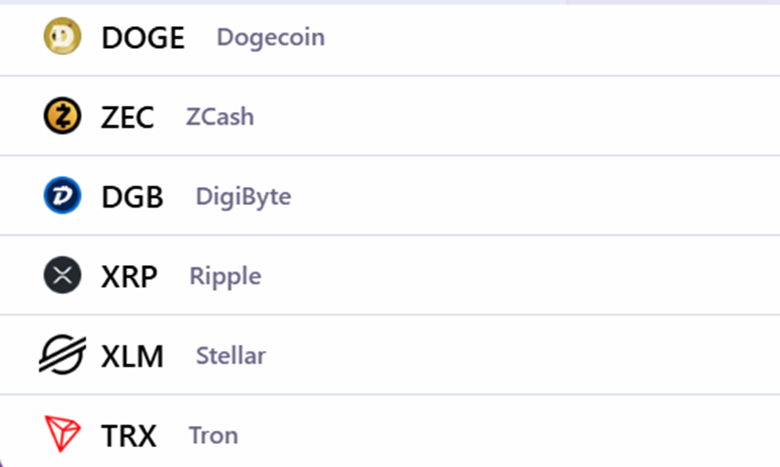The width and height of the screenshot is (780, 467).
Task: Pick the TRX ticker text
Action: coord(129,436)
